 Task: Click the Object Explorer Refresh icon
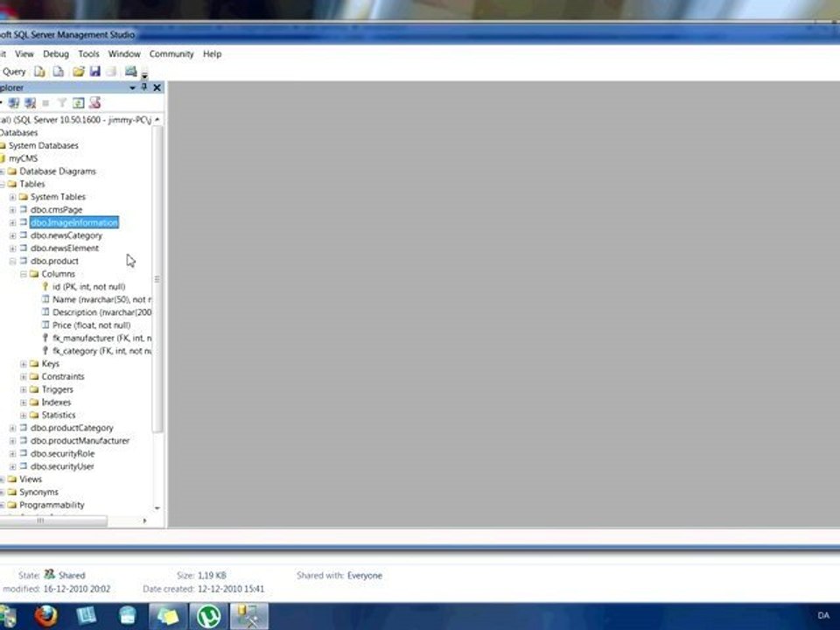(78, 103)
